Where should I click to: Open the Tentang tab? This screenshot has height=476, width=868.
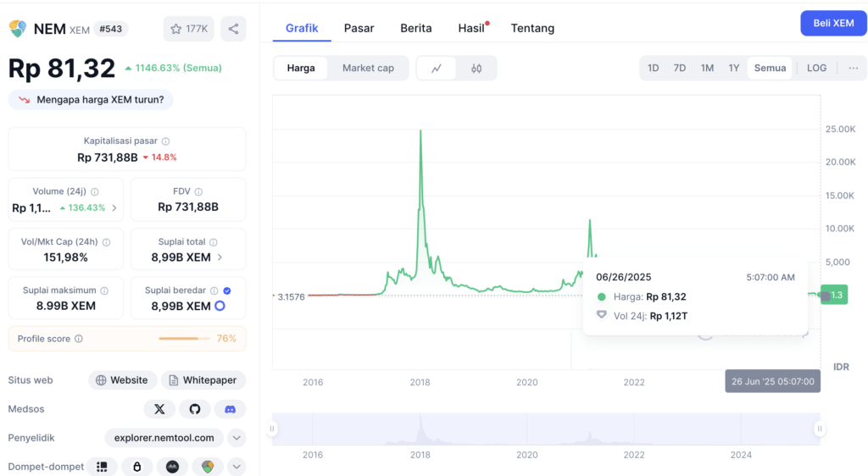(x=532, y=28)
